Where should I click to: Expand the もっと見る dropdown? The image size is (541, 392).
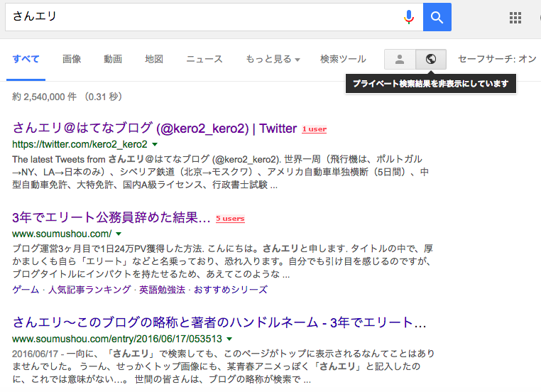[x=273, y=59]
